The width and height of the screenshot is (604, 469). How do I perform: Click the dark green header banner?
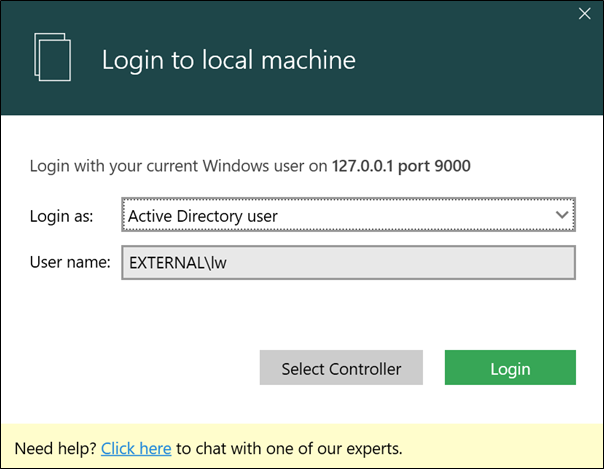tap(302, 58)
